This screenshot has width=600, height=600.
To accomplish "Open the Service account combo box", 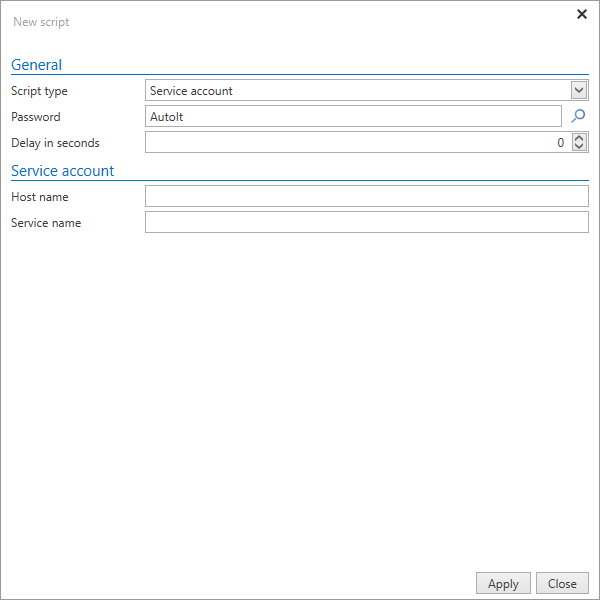I will [367, 90].
